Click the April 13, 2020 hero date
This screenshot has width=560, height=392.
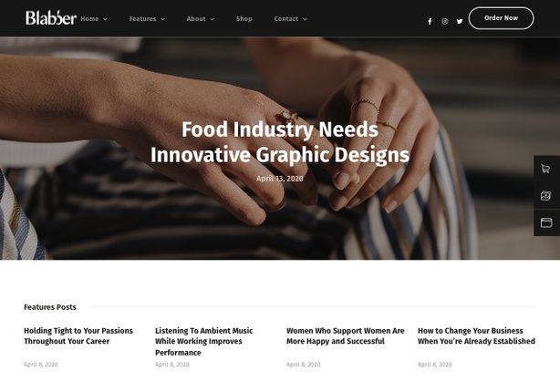point(280,179)
